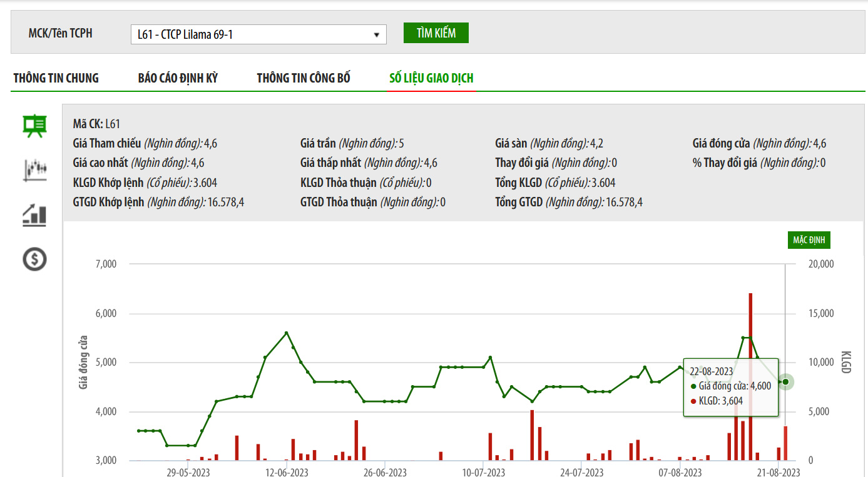Image resolution: width=868 pixels, height=477 pixels.
Task: Open the BÁO CÁO ĐỊNH KỲ tab
Action: coord(178,78)
